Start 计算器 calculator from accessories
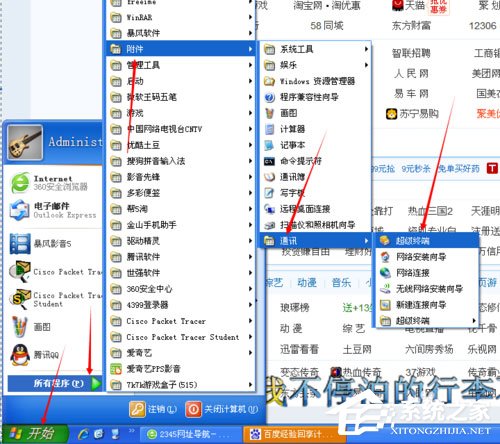Viewport: 500px width, 444px height. [315, 129]
